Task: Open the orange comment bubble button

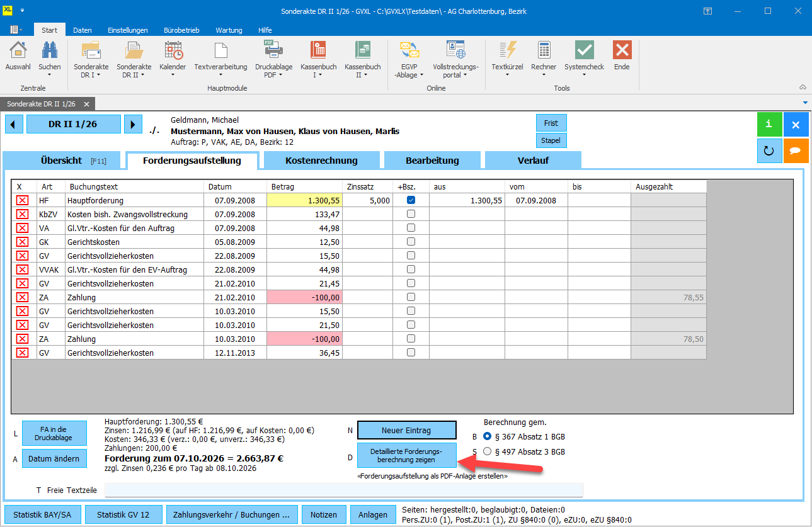Action: pos(796,151)
